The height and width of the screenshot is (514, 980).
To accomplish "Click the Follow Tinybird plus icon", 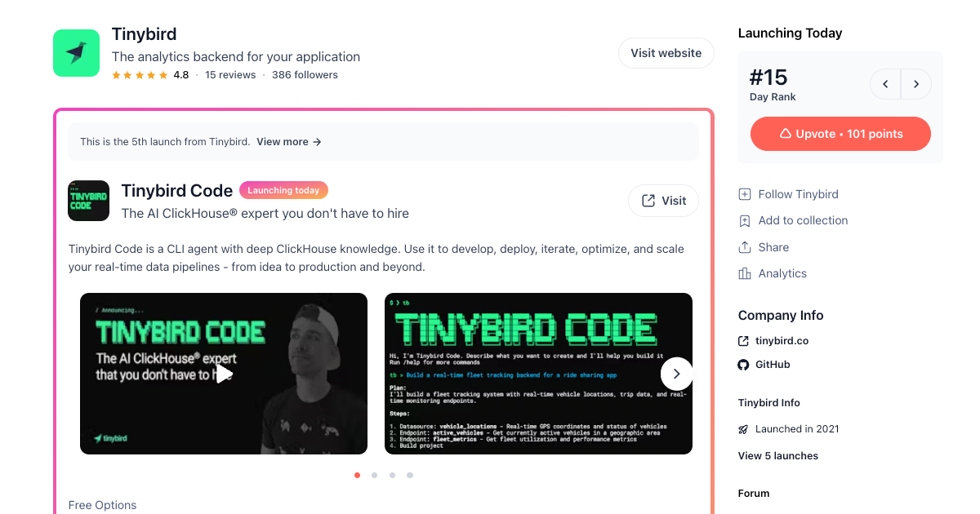I will click(744, 194).
